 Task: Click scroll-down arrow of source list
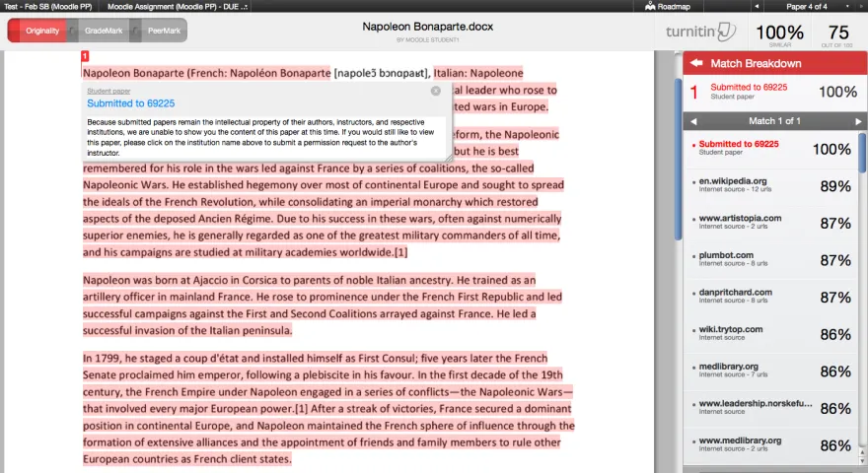[x=862, y=461]
